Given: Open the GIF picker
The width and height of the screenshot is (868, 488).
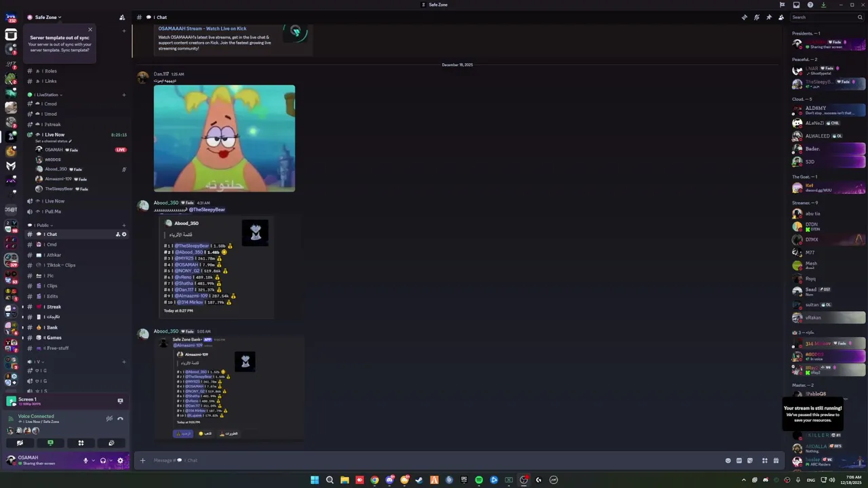Looking at the screenshot, I should (x=739, y=460).
